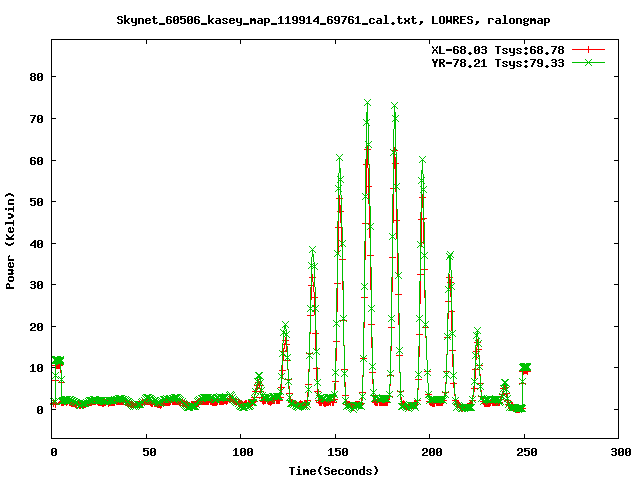640x480 pixels.
Task: Click the calibration spike at plot start
Action: pos(58,361)
